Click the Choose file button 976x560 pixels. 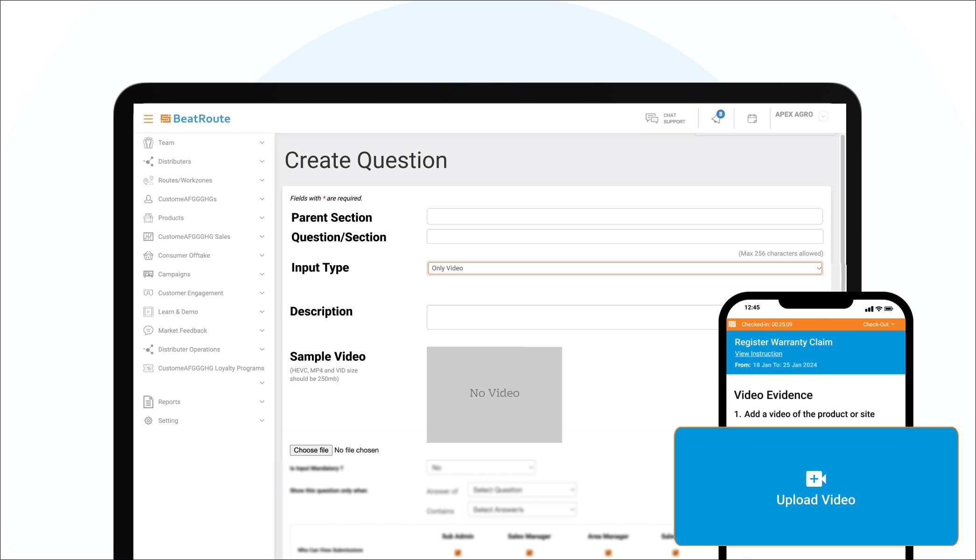click(x=311, y=450)
